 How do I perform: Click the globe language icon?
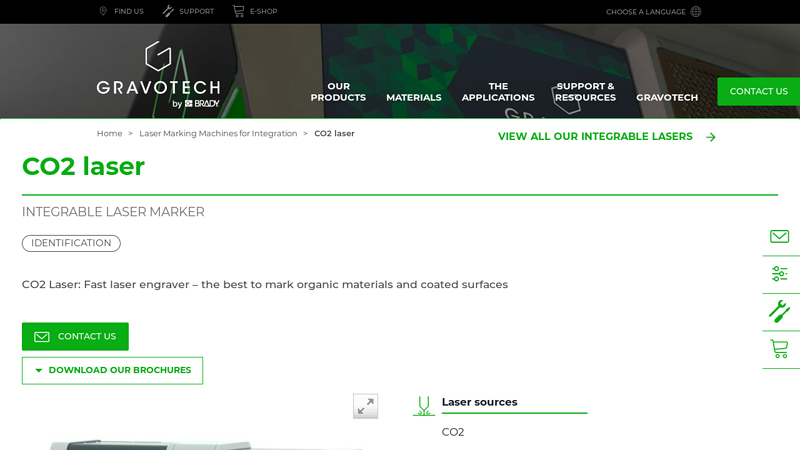[x=696, y=12]
